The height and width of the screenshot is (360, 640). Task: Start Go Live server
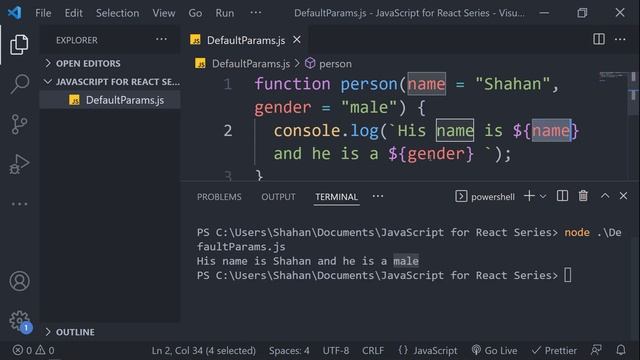(x=494, y=351)
